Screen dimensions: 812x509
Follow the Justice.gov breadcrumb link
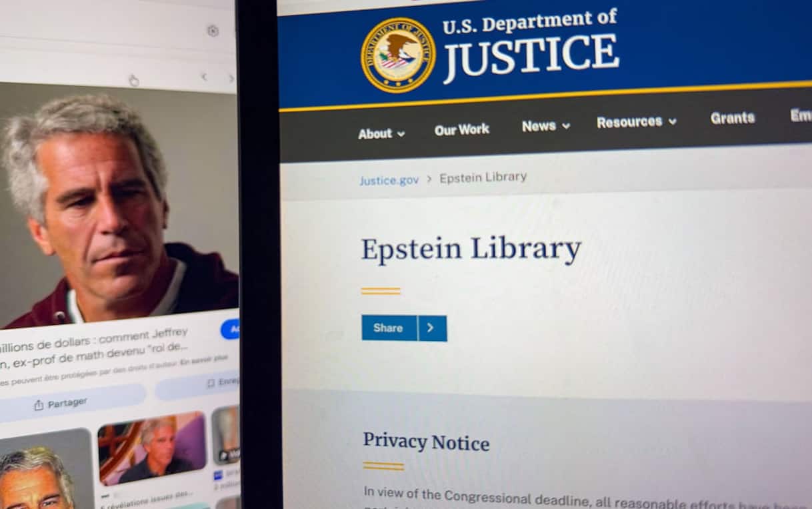click(389, 180)
